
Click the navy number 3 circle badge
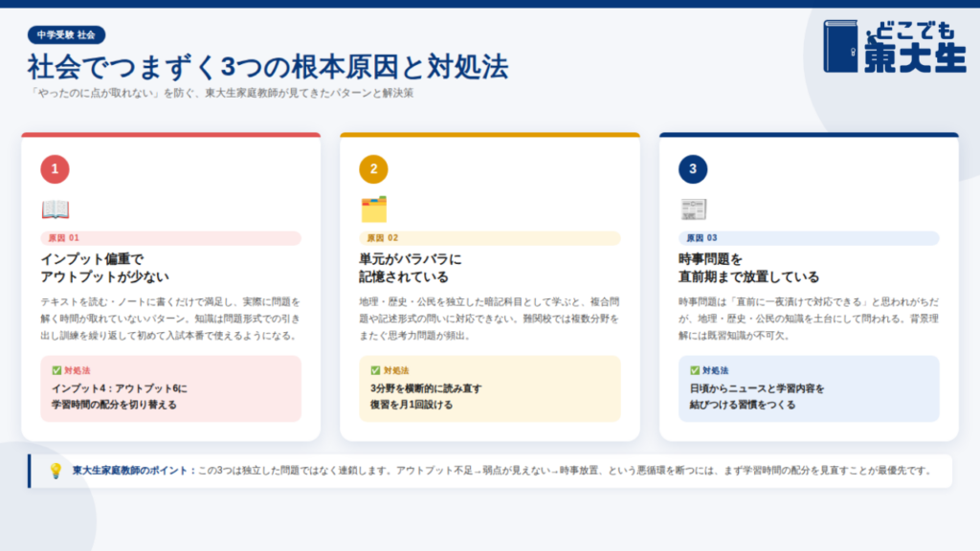[x=693, y=168]
